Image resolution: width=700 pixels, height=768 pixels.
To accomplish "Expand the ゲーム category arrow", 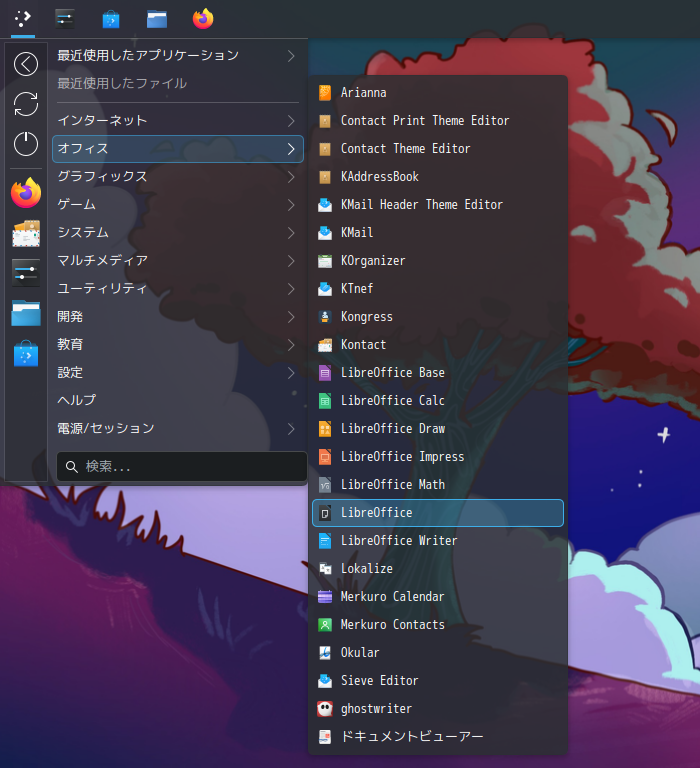I will point(291,205).
